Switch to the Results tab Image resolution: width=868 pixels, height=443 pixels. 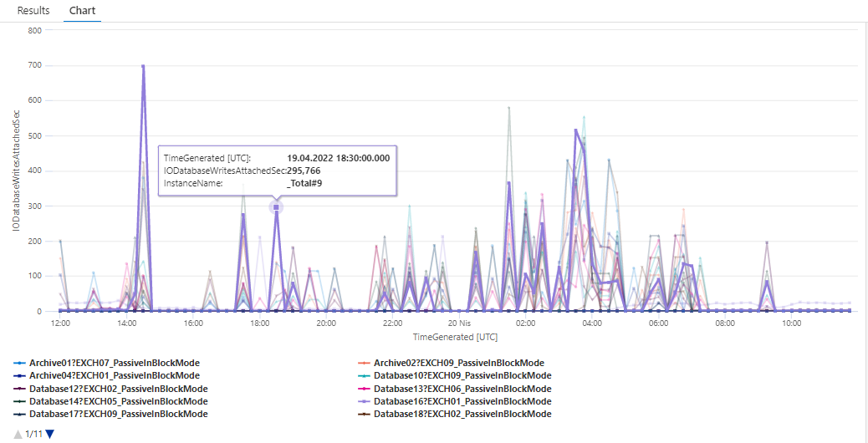pyautogui.click(x=33, y=11)
